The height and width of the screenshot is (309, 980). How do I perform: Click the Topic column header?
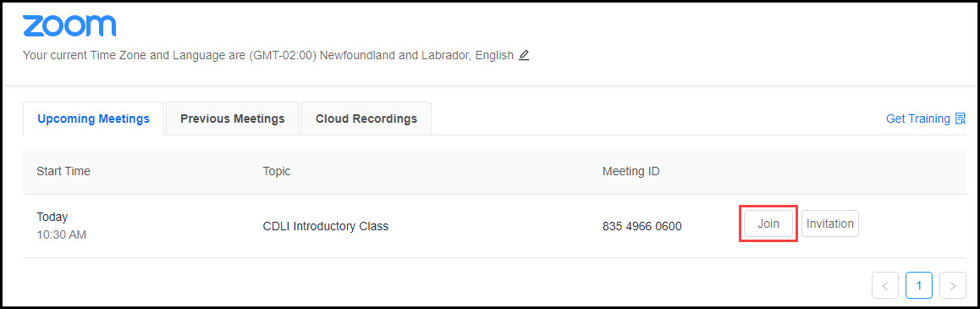click(277, 171)
